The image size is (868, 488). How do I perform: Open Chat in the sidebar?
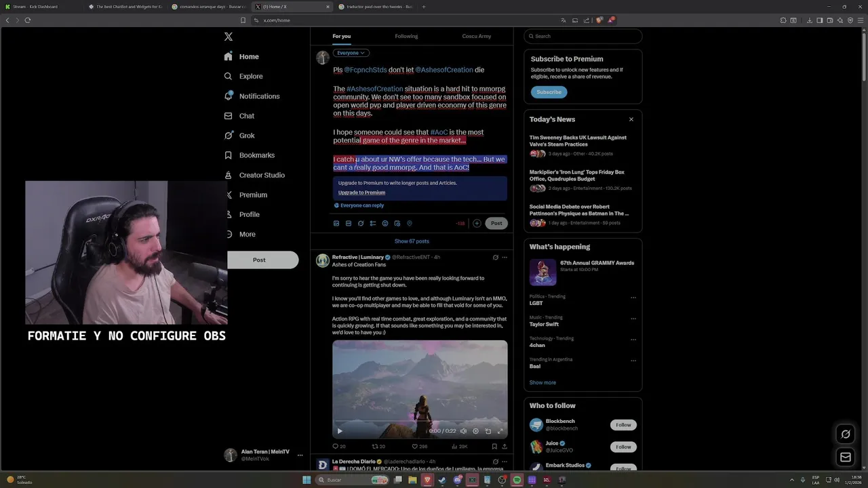239,116
